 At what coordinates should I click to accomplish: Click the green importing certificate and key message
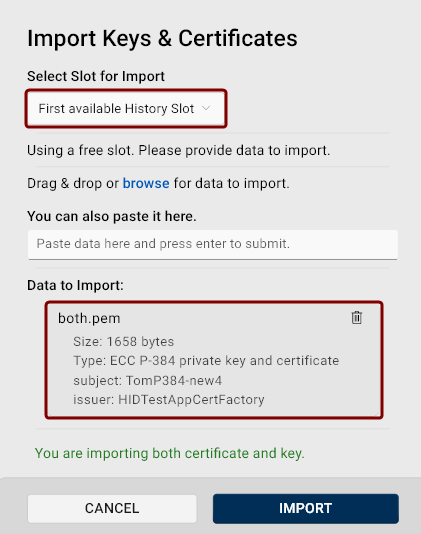pyautogui.click(x=170, y=454)
